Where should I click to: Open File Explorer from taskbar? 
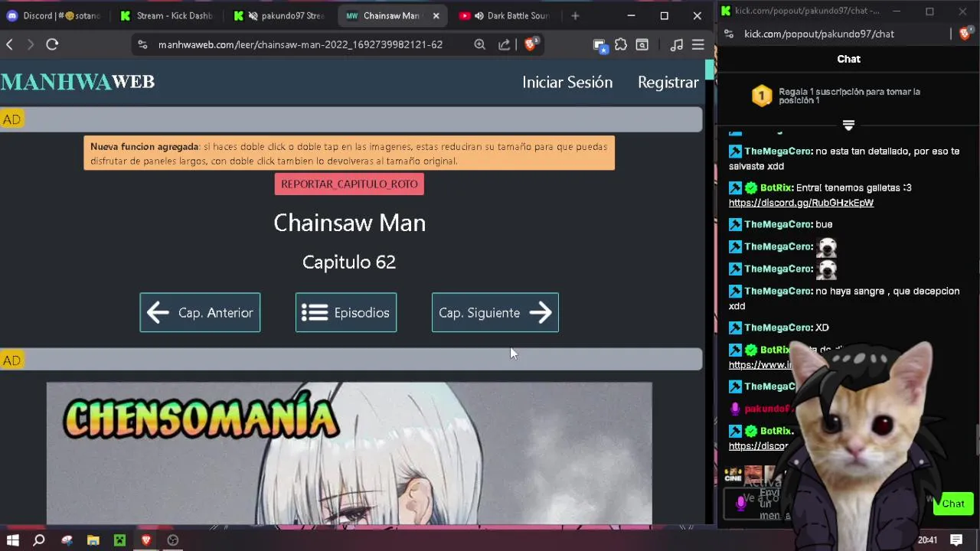point(93,540)
